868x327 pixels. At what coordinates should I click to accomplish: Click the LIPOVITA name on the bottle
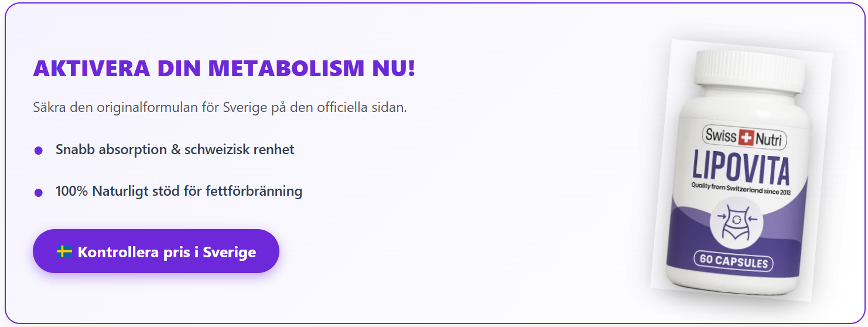pyautogui.click(x=741, y=166)
